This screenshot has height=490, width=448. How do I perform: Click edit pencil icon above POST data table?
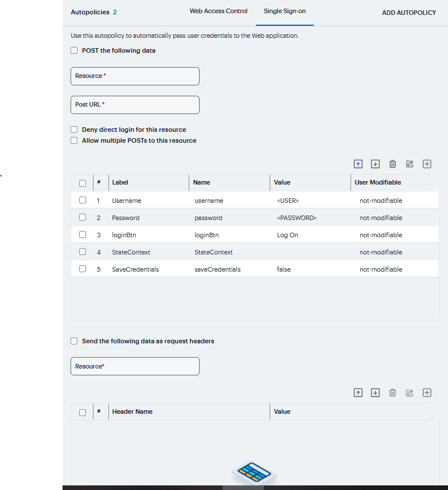[x=410, y=164]
